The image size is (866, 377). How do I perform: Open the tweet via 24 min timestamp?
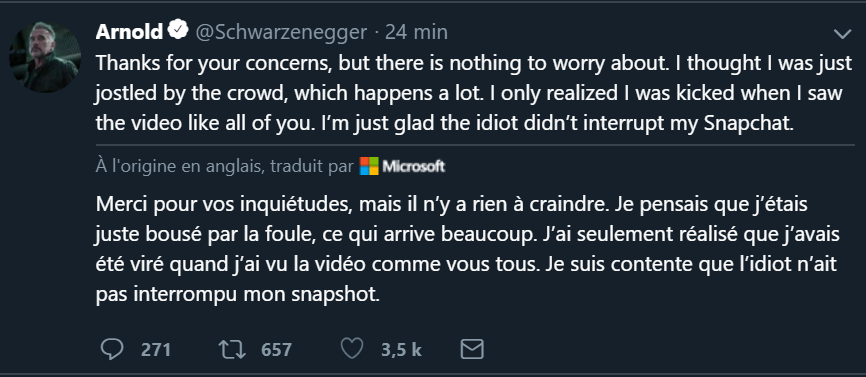[x=416, y=33]
